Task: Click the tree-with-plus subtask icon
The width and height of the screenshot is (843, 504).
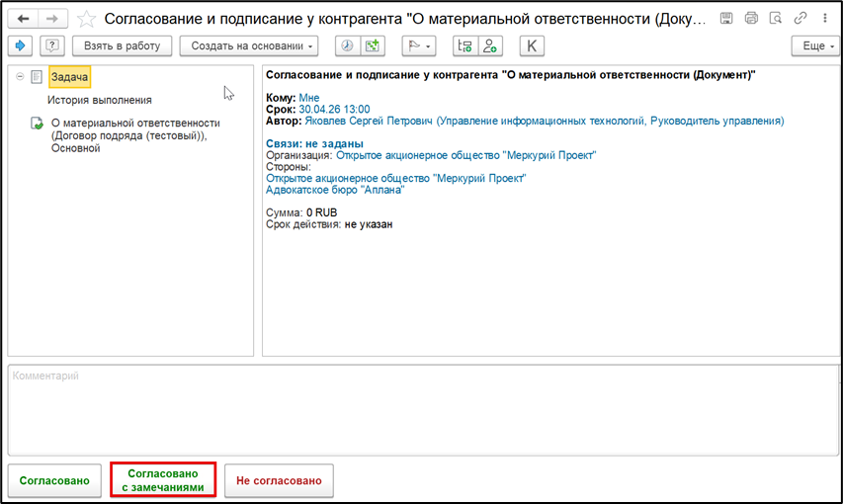Action: click(465, 45)
